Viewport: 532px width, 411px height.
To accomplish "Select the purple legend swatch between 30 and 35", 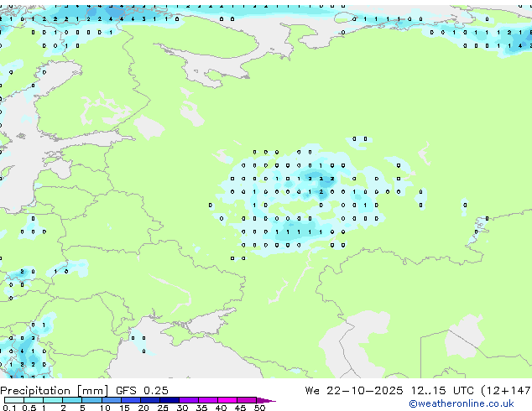I will point(189,400).
